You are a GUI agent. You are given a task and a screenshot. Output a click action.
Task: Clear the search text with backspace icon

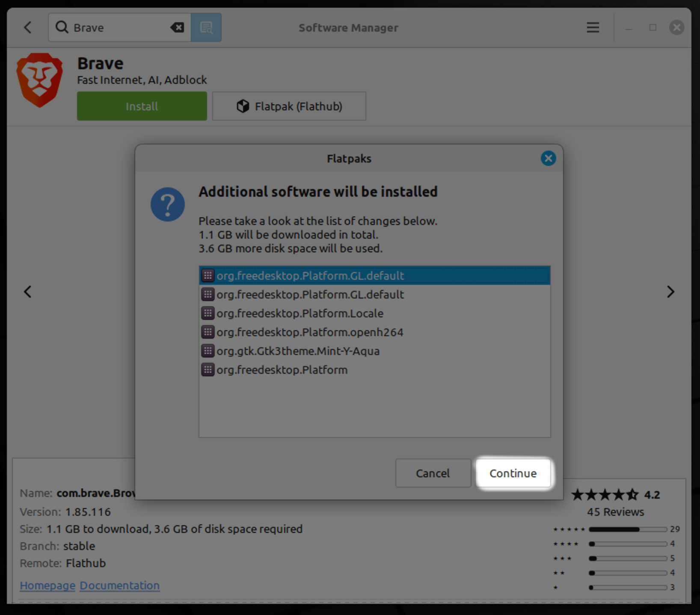pos(177,27)
